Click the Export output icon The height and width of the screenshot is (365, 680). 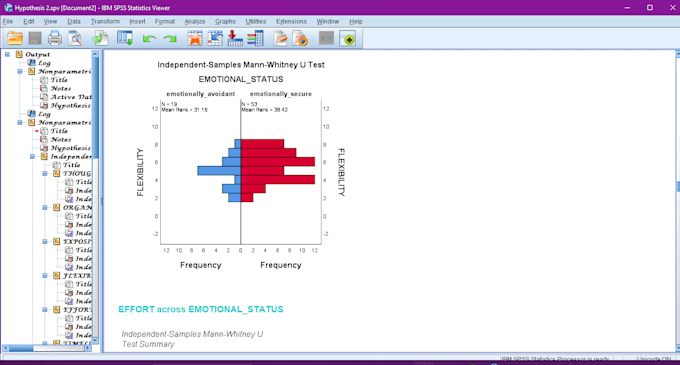100,39
